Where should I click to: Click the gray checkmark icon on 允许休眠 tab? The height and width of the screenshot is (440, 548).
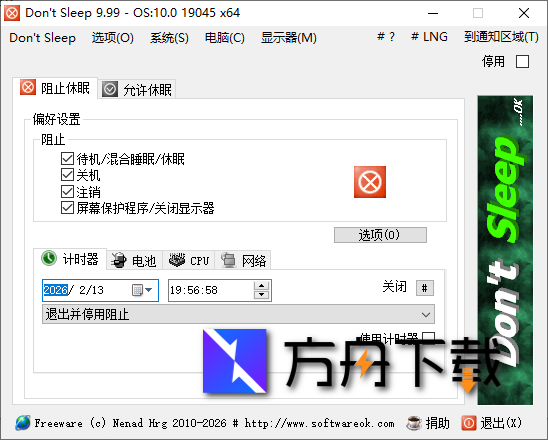click(110, 89)
